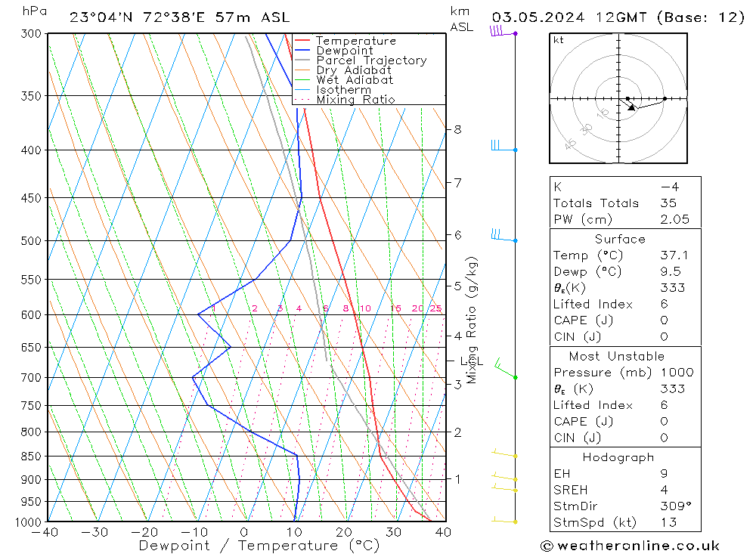The image size is (756, 554).
Task: Click the LCL marker label
Action: [471, 361]
